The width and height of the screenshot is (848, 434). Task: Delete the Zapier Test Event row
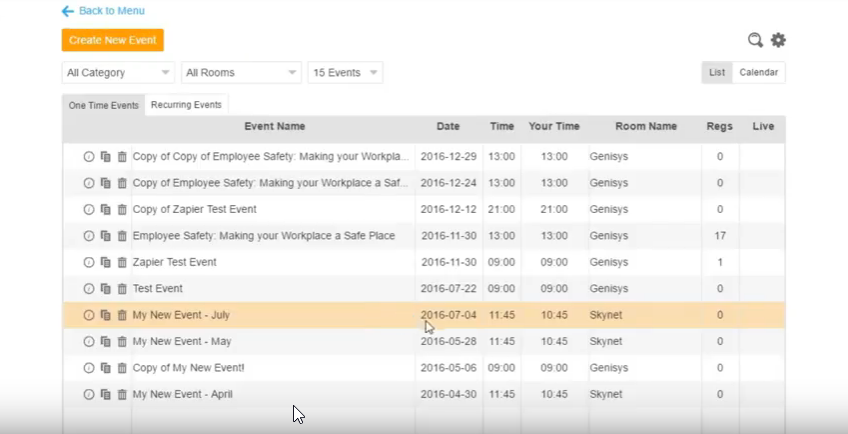pyautogui.click(x=122, y=262)
